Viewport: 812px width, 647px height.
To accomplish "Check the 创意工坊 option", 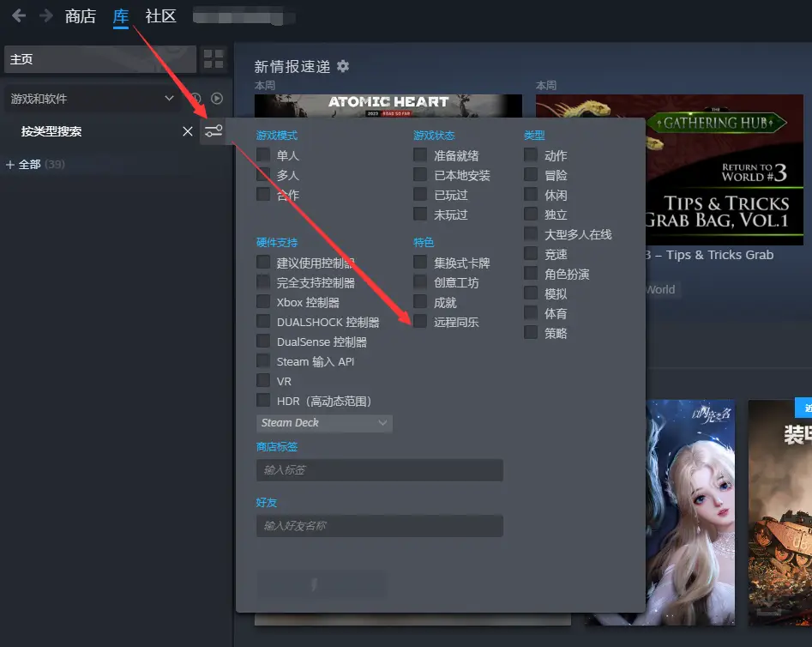I will (x=420, y=281).
